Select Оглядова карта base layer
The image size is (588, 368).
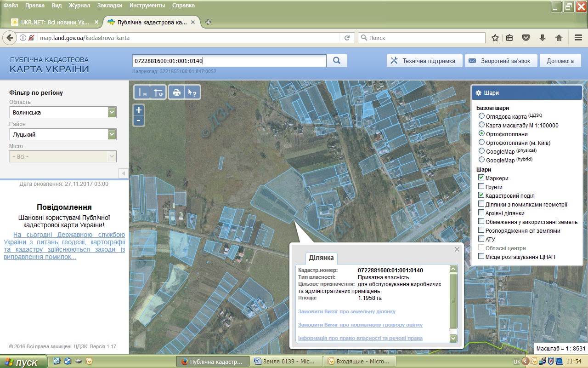481,116
